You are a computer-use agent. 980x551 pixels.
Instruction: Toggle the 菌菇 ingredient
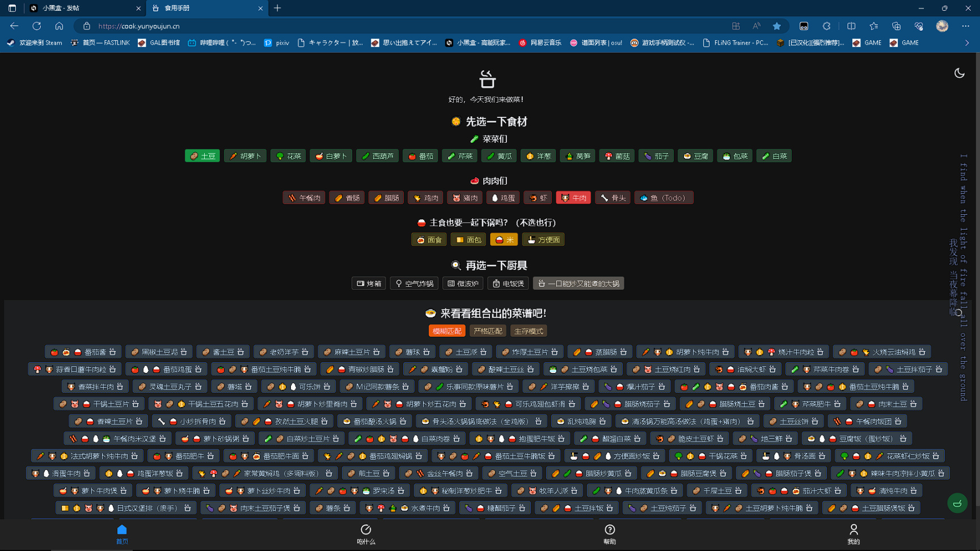(617, 156)
